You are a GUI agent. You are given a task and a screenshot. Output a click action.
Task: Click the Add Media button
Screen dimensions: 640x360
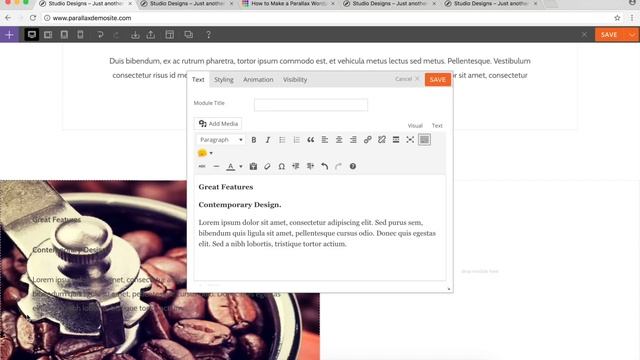[x=218, y=124]
